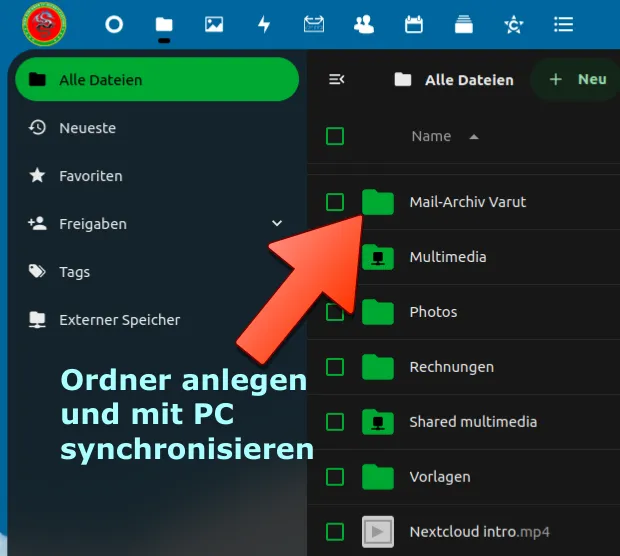Select the Rechnungen checkbox
Viewport: 620px width, 556px height.
[x=335, y=367]
